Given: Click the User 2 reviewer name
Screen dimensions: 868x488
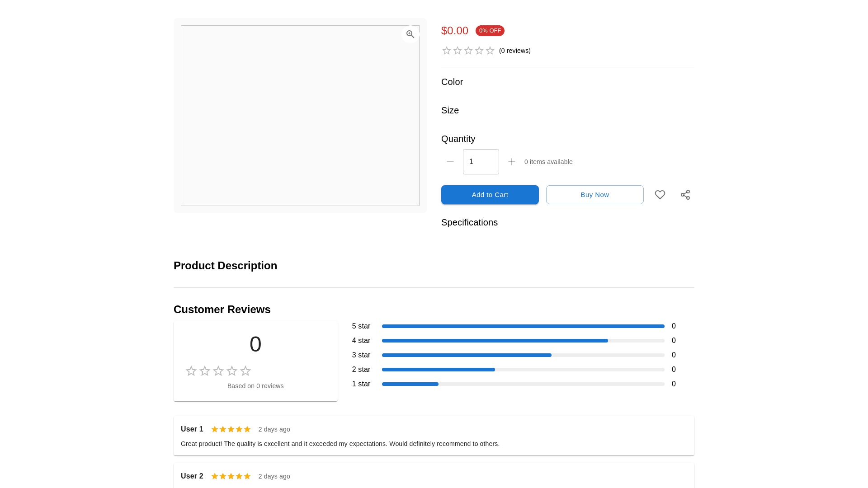Looking at the screenshot, I should 192,476.
